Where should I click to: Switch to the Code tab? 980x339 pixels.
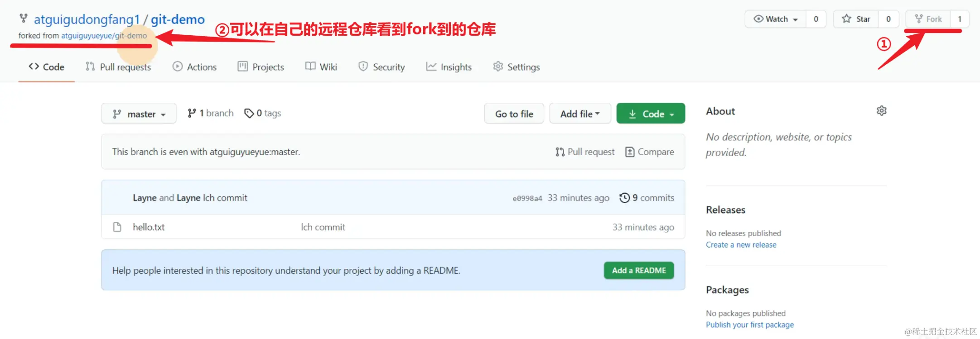tap(46, 67)
